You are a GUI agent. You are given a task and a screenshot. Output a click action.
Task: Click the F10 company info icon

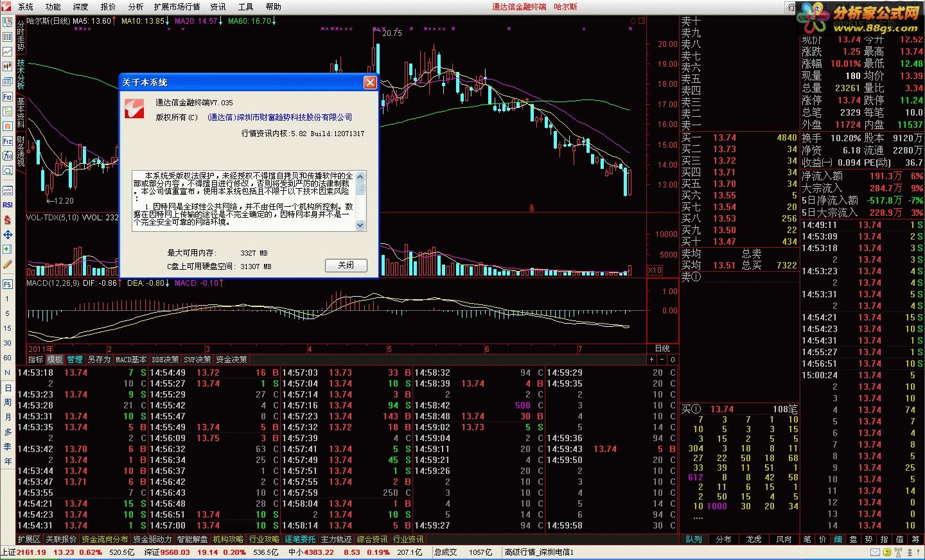[8, 96]
